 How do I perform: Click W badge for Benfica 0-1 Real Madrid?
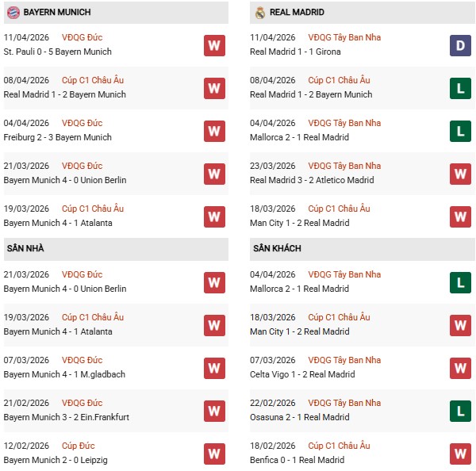point(460,454)
